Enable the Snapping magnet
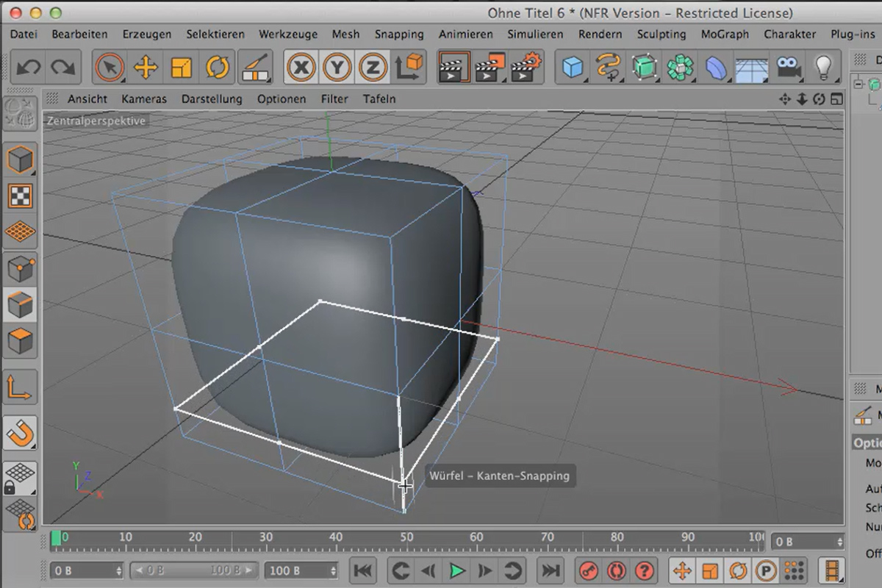Viewport: 882px width, 588px height. [x=20, y=434]
